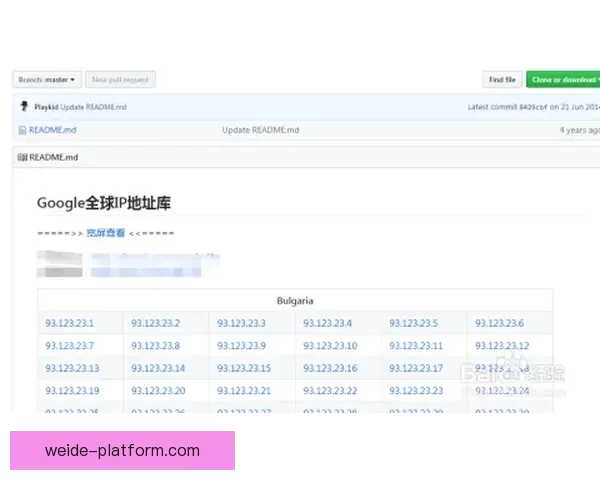Open IP link 93.123.23.23
The image size is (600, 480).
(x=416, y=391)
